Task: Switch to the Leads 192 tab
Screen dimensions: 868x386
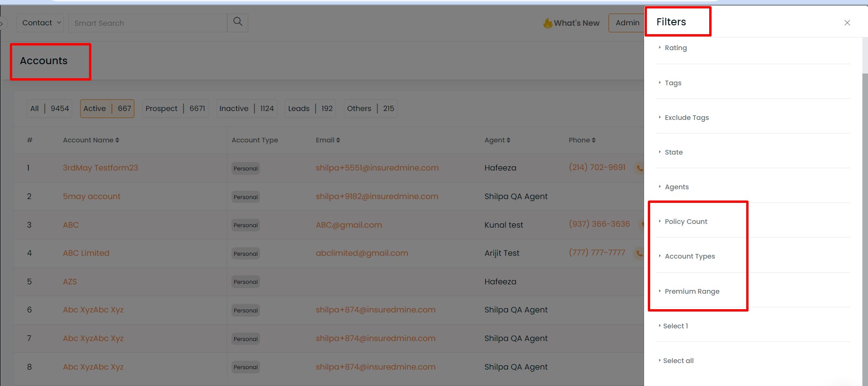Action: 310,109
